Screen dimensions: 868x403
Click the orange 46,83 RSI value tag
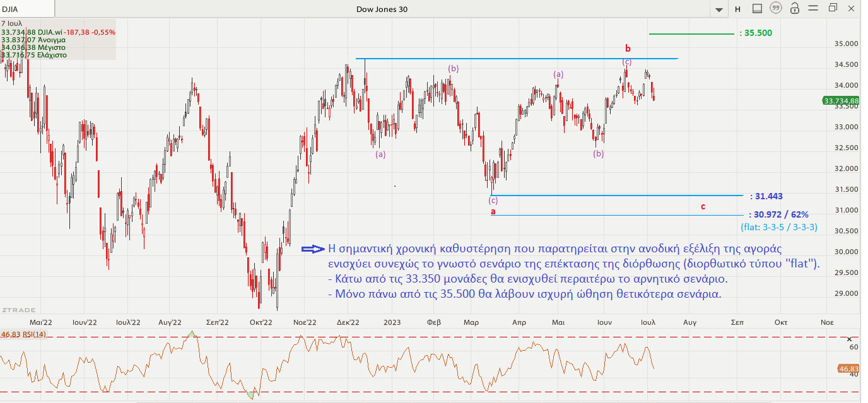tap(848, 369)
